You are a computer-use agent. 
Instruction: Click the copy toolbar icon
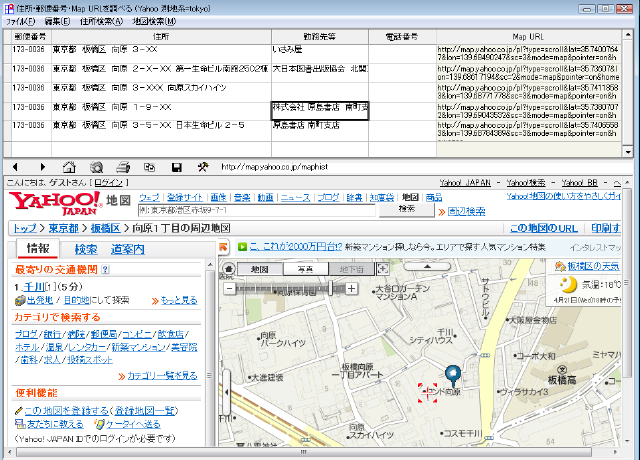(x=149, y=167)
